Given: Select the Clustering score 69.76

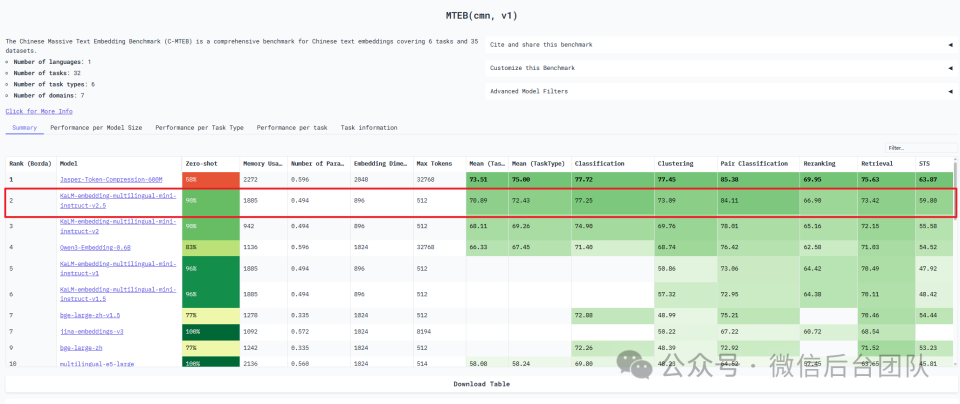Looking at the screenshot, I should click(x=686, y=226).
